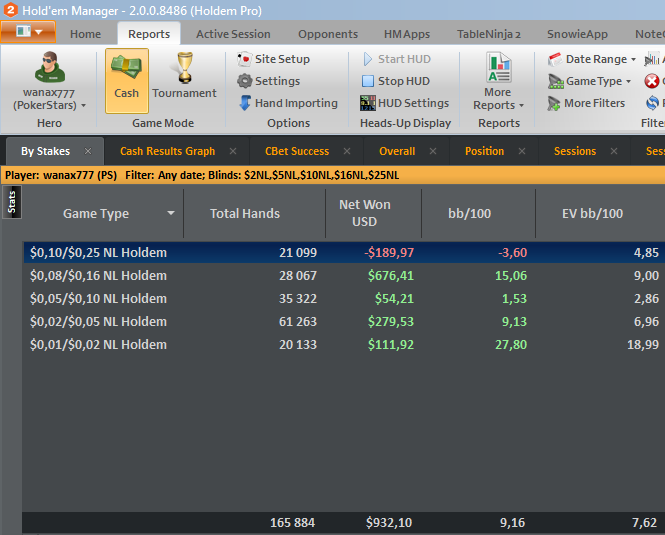
Task: Expand the wanax777 (PokerStars) hero dropdown
Action: (84, 105)
